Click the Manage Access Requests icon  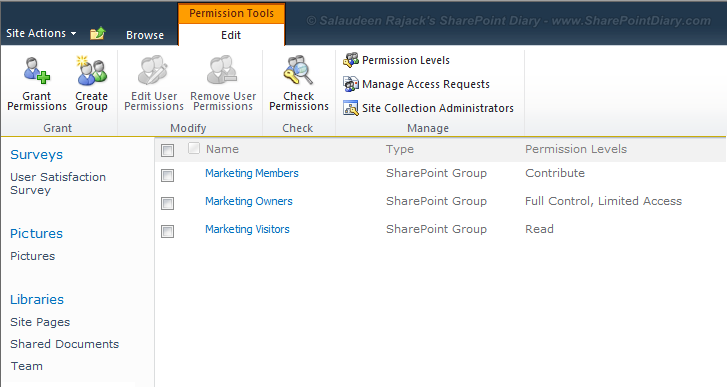pos(351,84)
